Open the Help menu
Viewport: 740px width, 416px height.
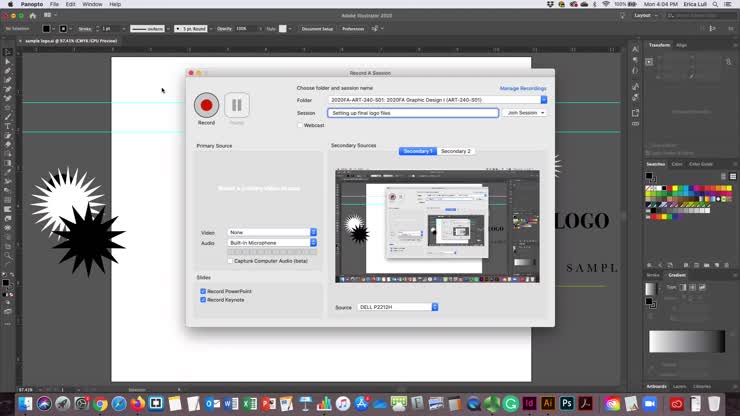[115, 4]
